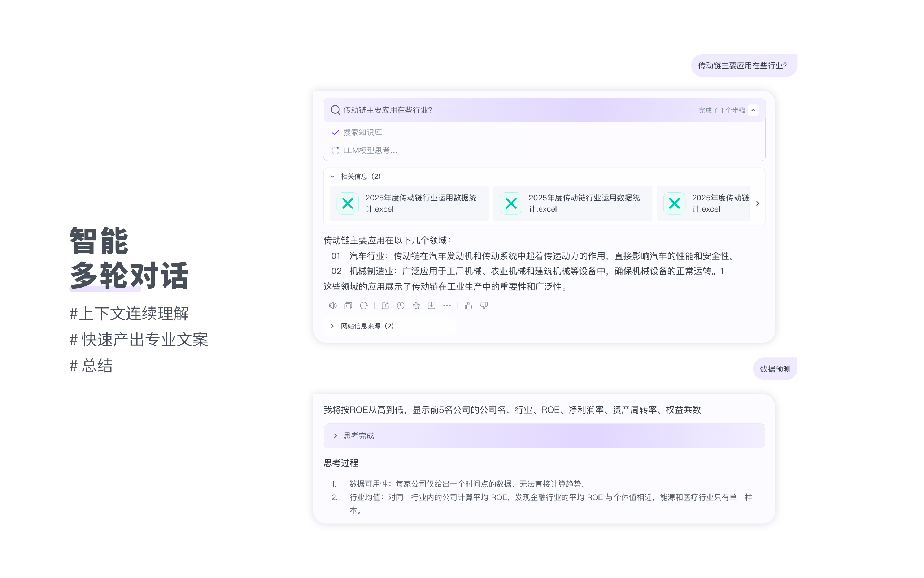Click the #上下文连续理解 tag
This screenshot has width=924, height=578.
coord(129,314)
